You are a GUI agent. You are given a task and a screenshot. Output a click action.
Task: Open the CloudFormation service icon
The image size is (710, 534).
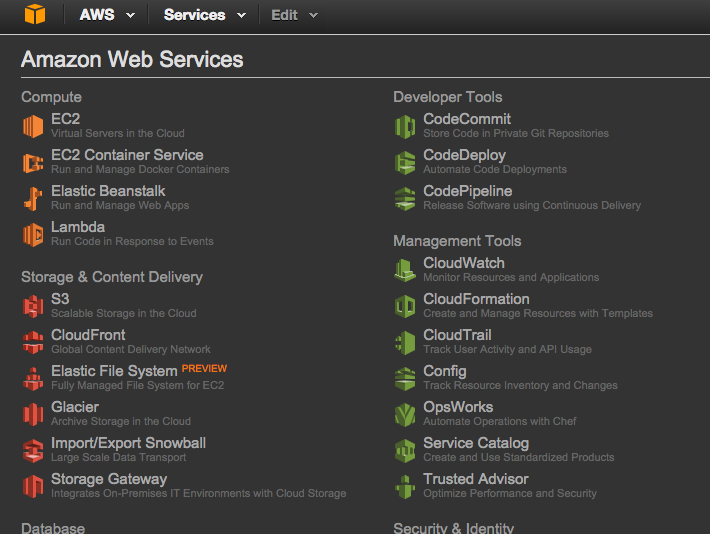(x=405, y=306)
